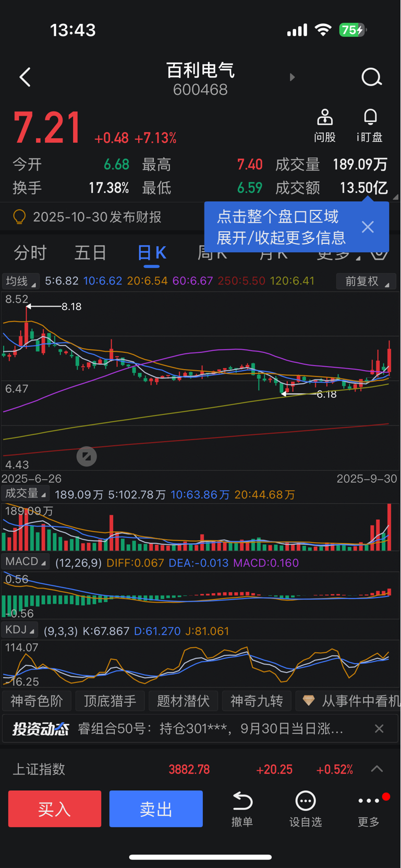Tap the 最低 6.59 value

coord(250,188)
